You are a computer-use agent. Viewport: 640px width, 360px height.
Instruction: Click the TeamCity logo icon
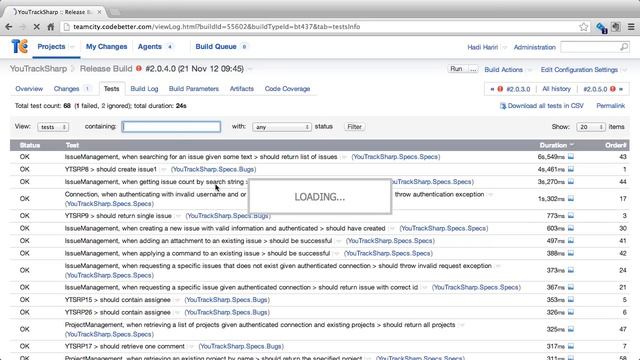(20, 47)
